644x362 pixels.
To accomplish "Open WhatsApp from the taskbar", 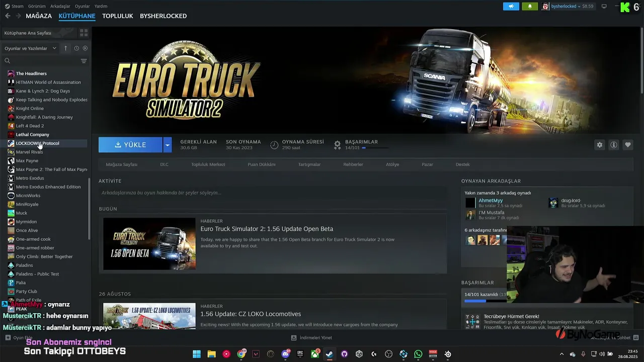I will click(418, 354).
